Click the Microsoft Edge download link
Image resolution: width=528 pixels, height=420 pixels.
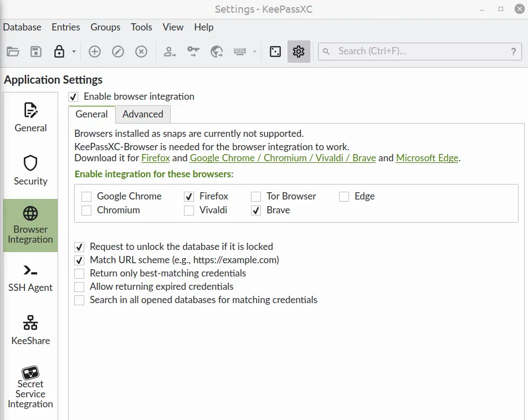coord(427,158)
